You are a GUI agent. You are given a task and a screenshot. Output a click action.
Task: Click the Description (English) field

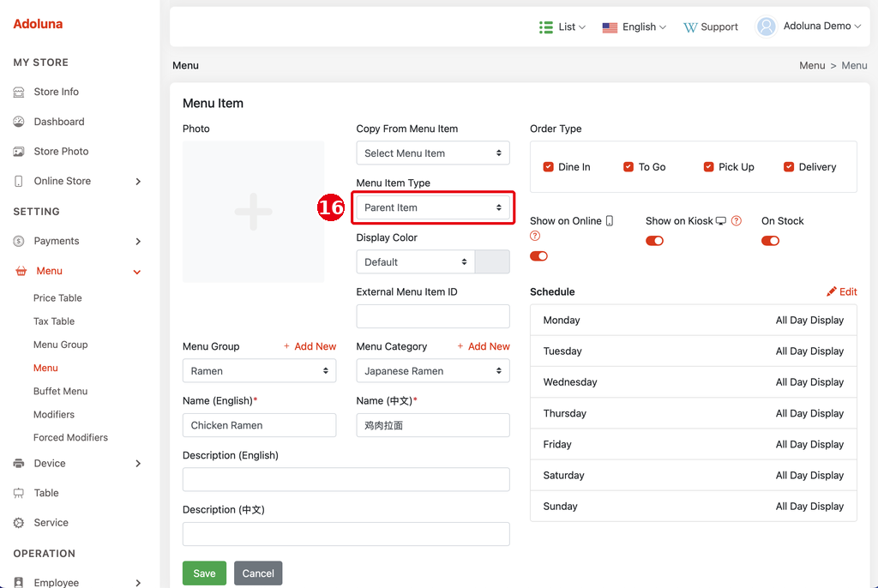click(x=346, y=479)
